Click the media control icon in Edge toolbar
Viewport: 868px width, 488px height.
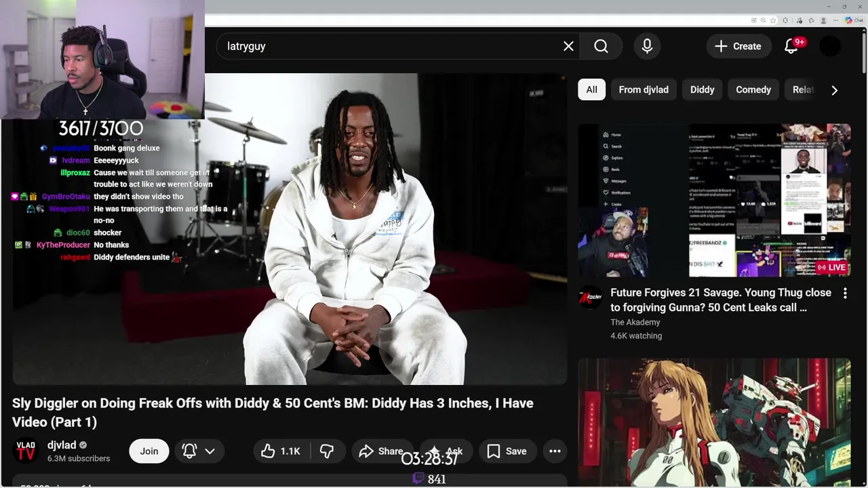(800, 20)
